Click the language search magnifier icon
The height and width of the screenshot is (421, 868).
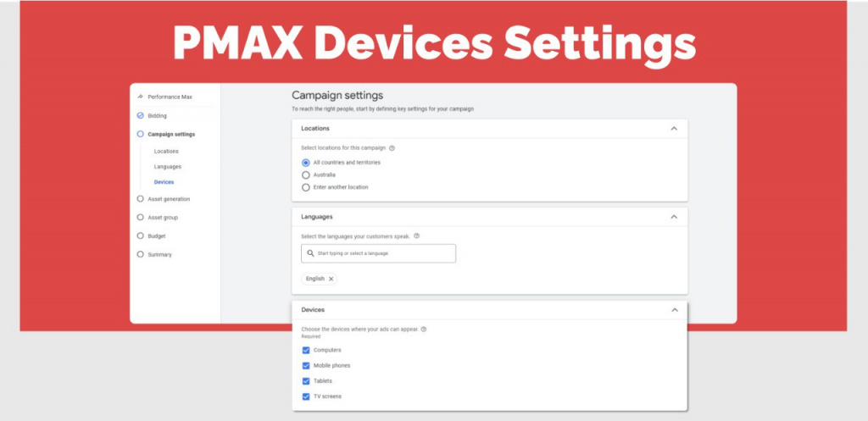pyautogui.click(x=310, y=253)
